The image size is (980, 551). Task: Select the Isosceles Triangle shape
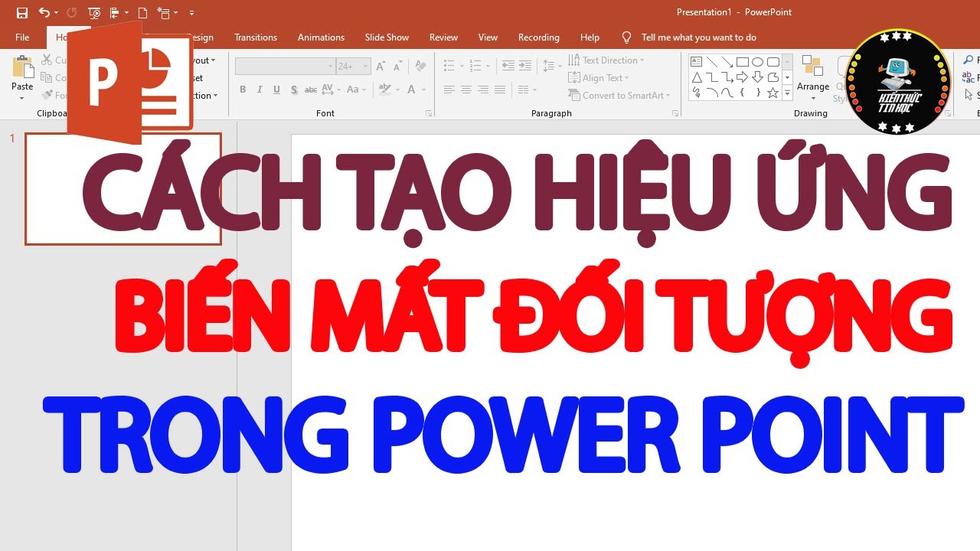(697, 77)
